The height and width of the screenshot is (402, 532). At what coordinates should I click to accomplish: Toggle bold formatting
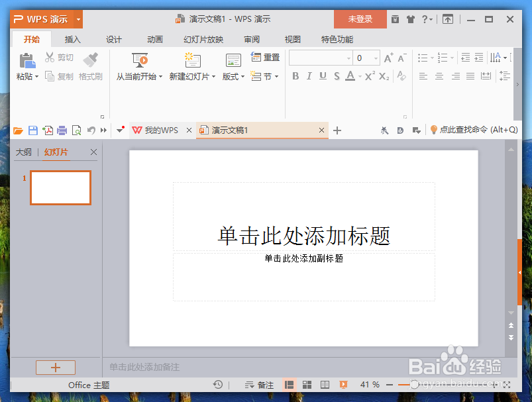pyautogui.click(x=295, y=77)
